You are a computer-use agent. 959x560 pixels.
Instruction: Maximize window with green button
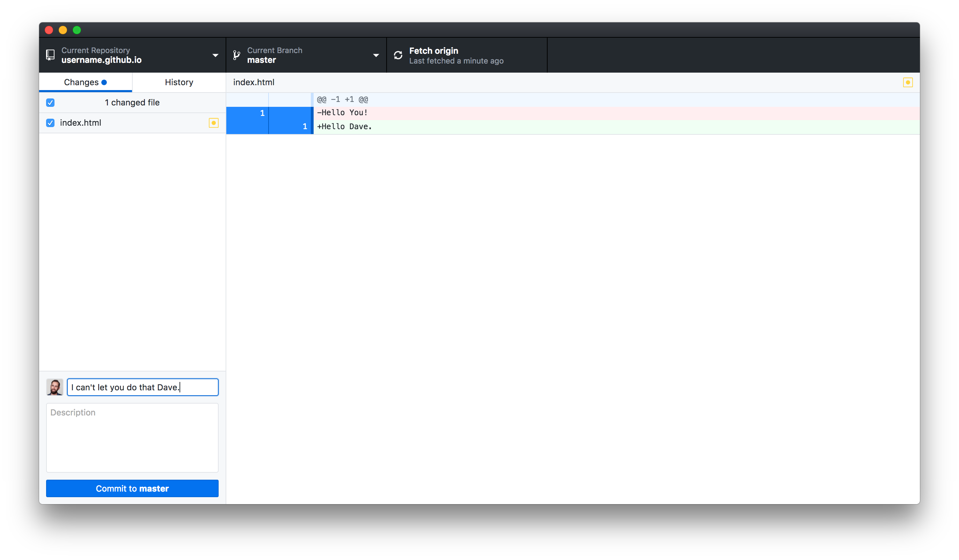click(77, 30)
